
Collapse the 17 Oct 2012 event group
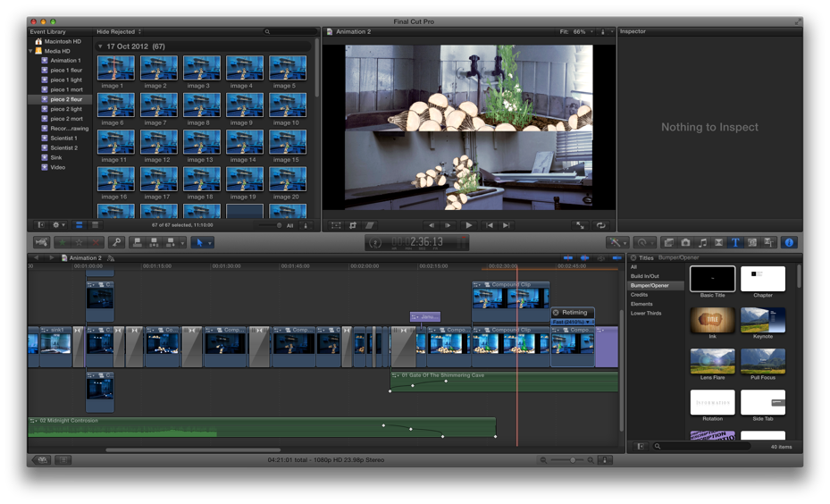pos(100,46)
